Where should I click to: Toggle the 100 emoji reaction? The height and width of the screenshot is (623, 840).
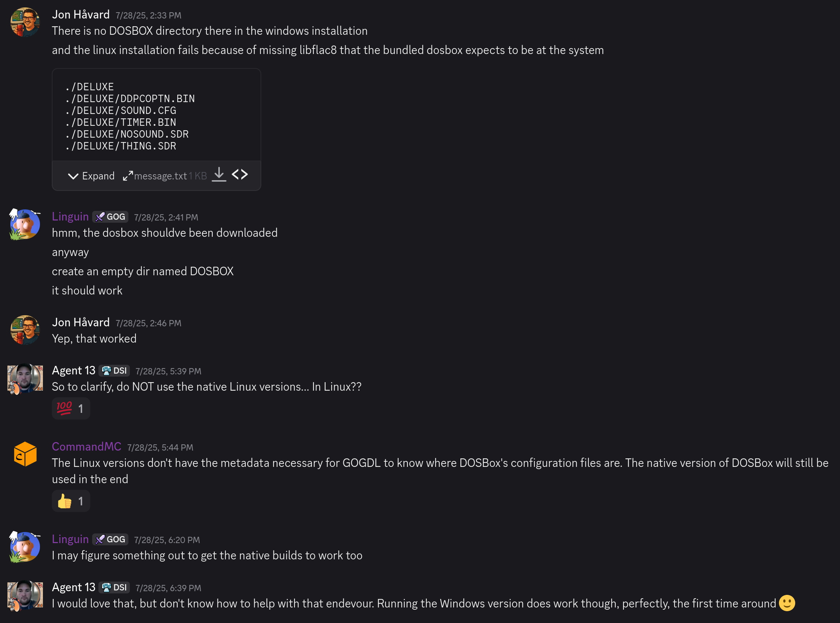click(71, 408)
